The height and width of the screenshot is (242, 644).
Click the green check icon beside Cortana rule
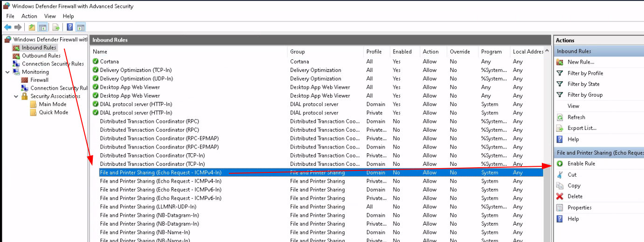click(96, 61)
